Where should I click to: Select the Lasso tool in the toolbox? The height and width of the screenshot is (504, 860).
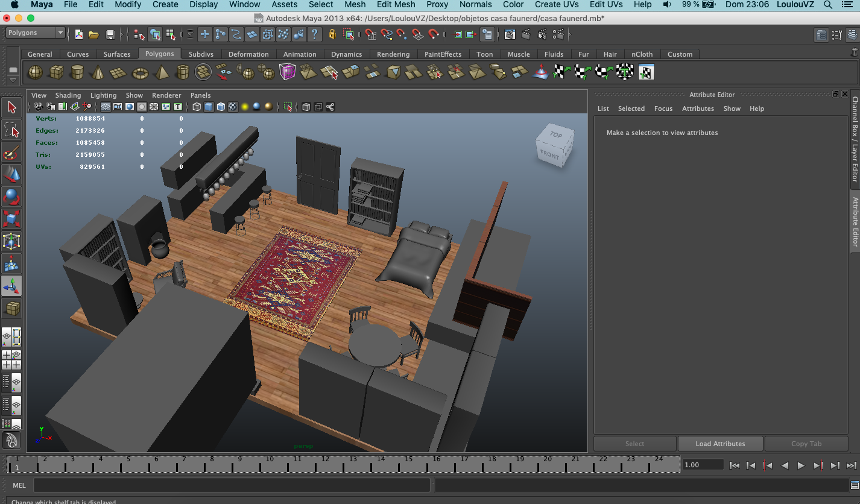[x=11, y=130]
